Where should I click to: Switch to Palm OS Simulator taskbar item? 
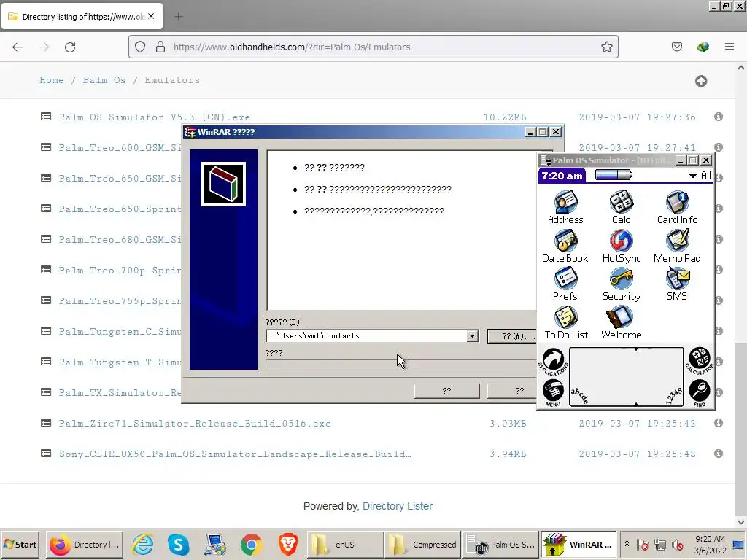click(500, 544)
